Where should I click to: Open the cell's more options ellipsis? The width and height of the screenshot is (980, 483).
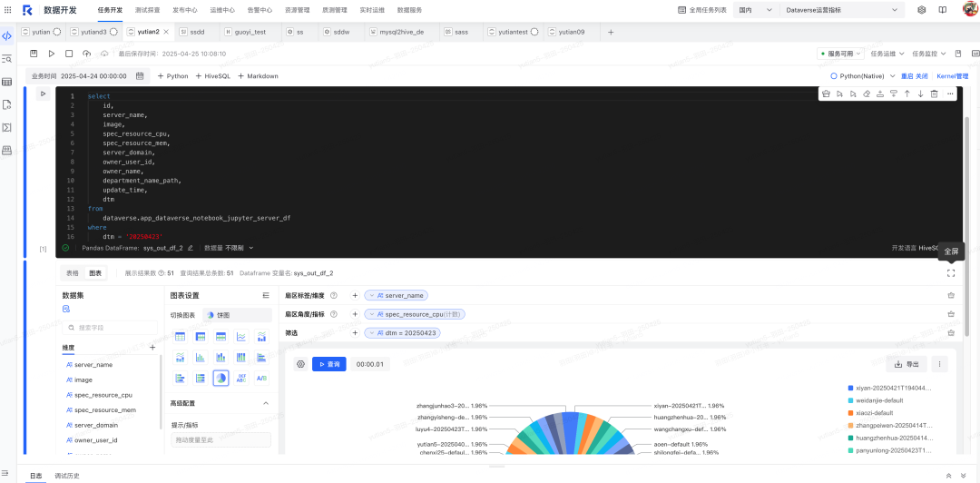coord(950,94)
